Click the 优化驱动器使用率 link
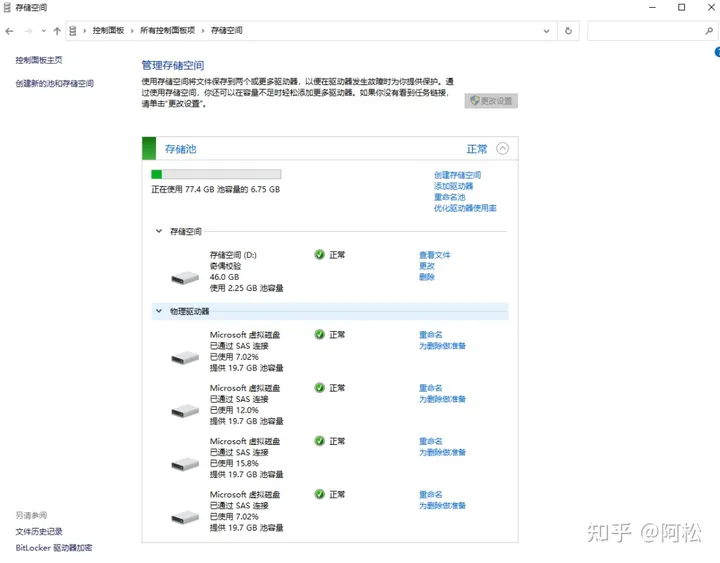The height and width of the screenshot is (563, 720). (465, 208)
